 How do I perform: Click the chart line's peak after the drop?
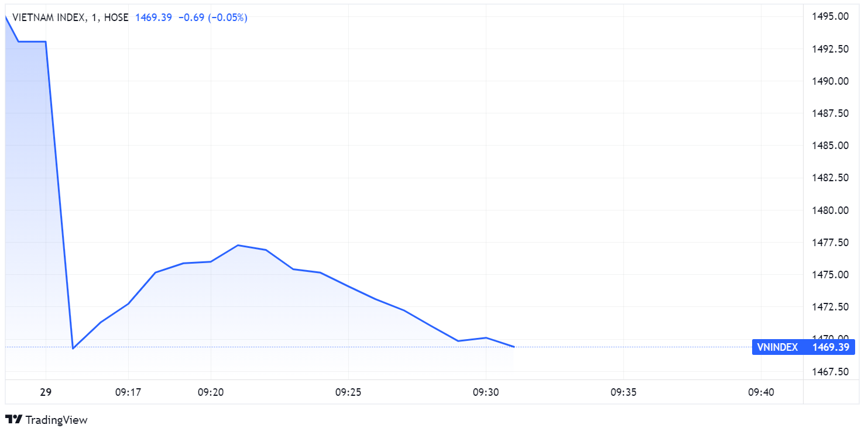[x=238, y=245]
